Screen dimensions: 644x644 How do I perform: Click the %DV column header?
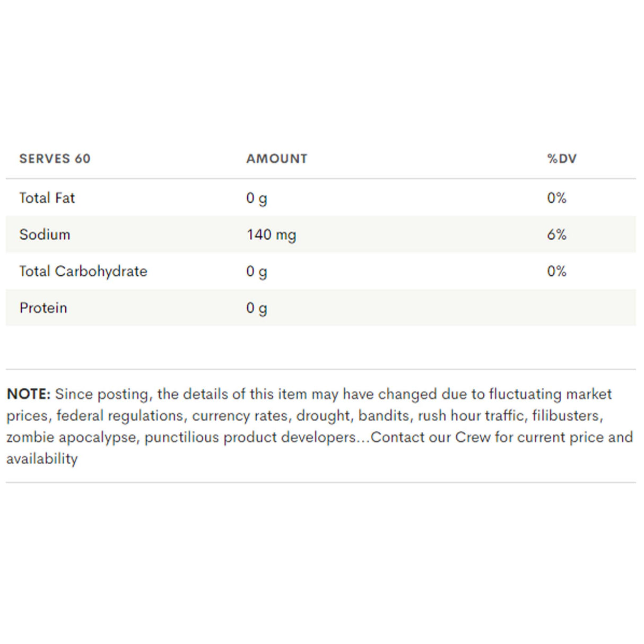(561, 159)
